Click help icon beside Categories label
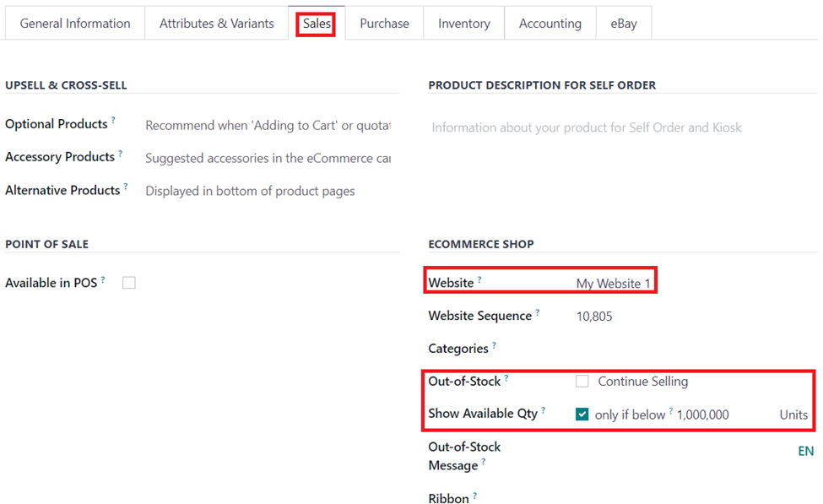This screenshot has height=504, width=823. coord(494,345)
